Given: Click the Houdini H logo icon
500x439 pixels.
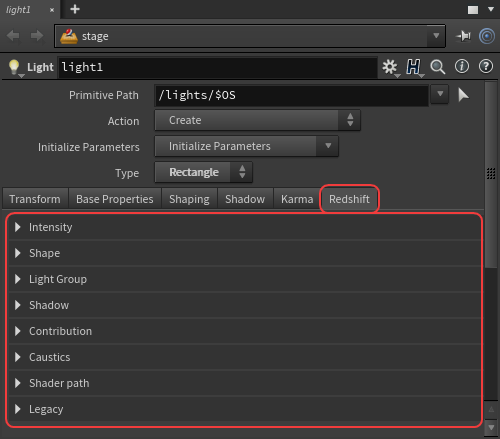Looking at the screenshot, I should point(413,67).
